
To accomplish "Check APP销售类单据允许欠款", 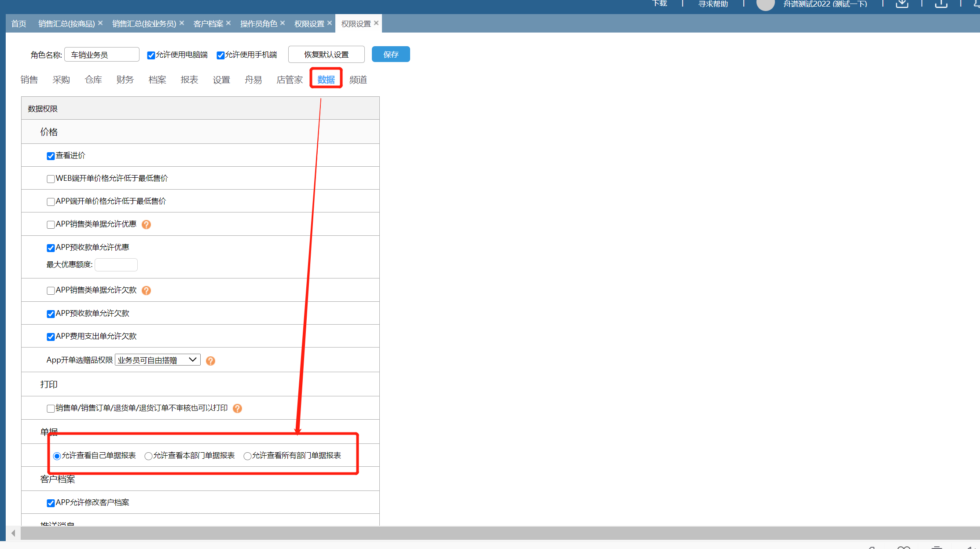I will click(x=51, y=291).
